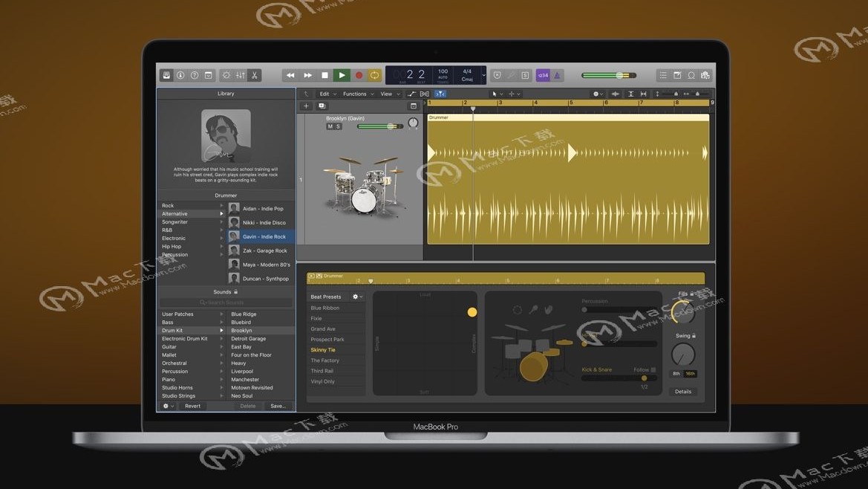The height and width of the screenshot is (489, 868).
Task: Fast forward the playhead
Action: pos(308,75)
